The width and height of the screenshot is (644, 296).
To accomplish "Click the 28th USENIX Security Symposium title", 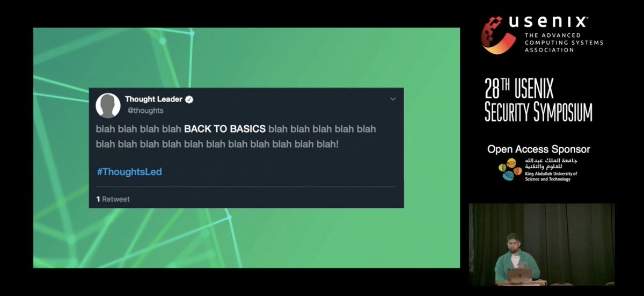I will [538, 99].
